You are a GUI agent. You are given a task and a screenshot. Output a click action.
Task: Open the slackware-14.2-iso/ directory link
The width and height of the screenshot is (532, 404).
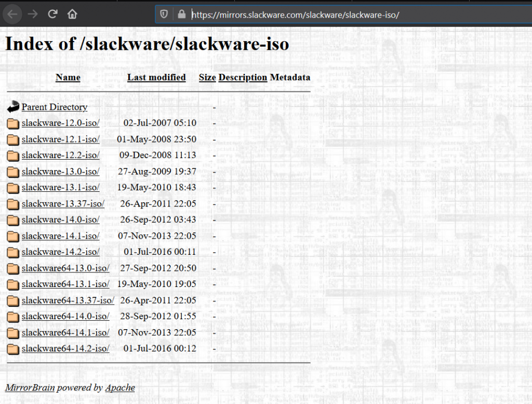click(x=60, y=252)
